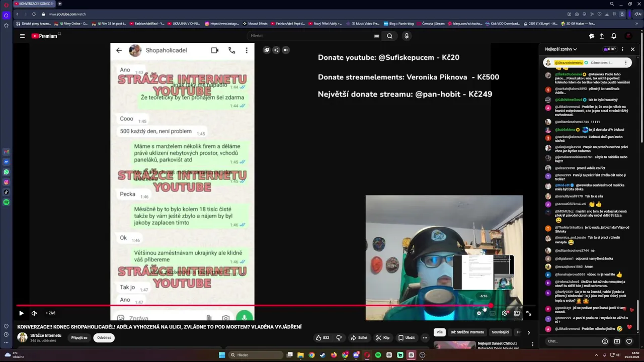Go back in browser history
Viewport: 644px width, 362px height.
click(x=17, y=14)
